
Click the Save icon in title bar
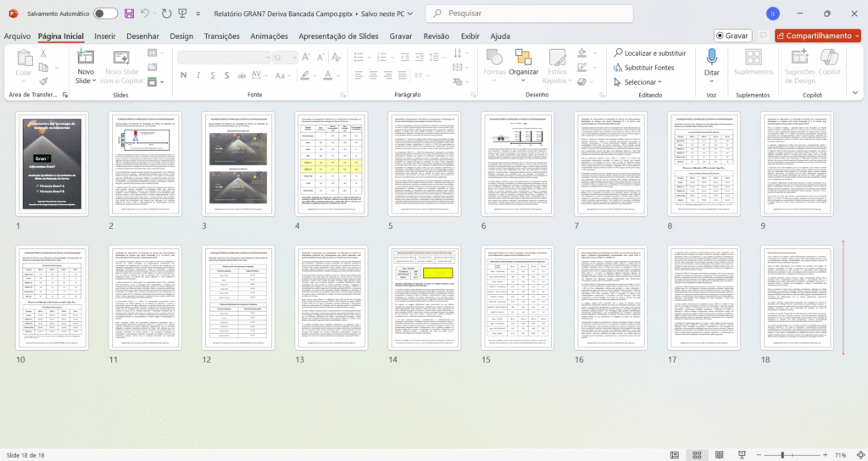click(129, 14)
